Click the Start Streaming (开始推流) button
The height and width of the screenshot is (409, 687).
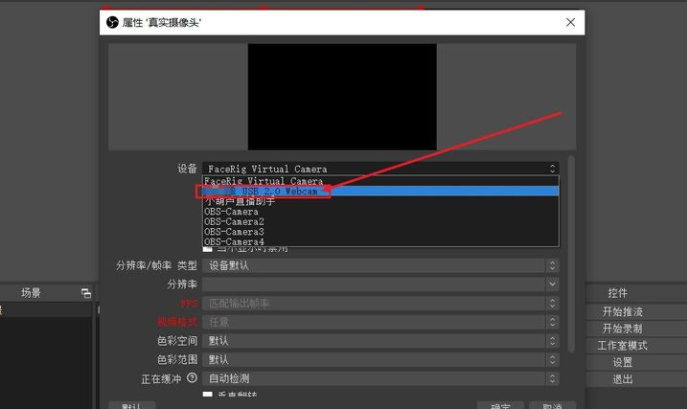pos(622,312)
